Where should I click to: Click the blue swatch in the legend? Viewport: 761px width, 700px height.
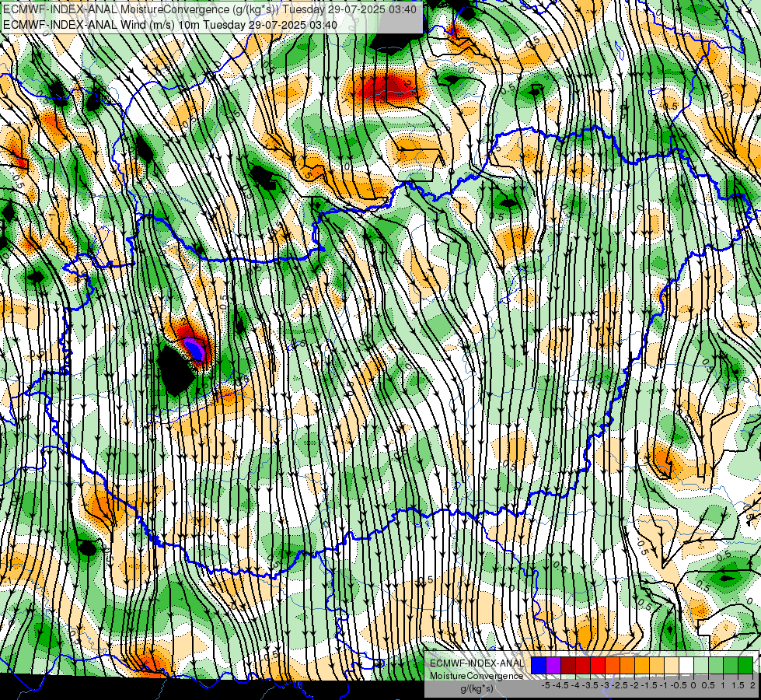tap(539, 665)
